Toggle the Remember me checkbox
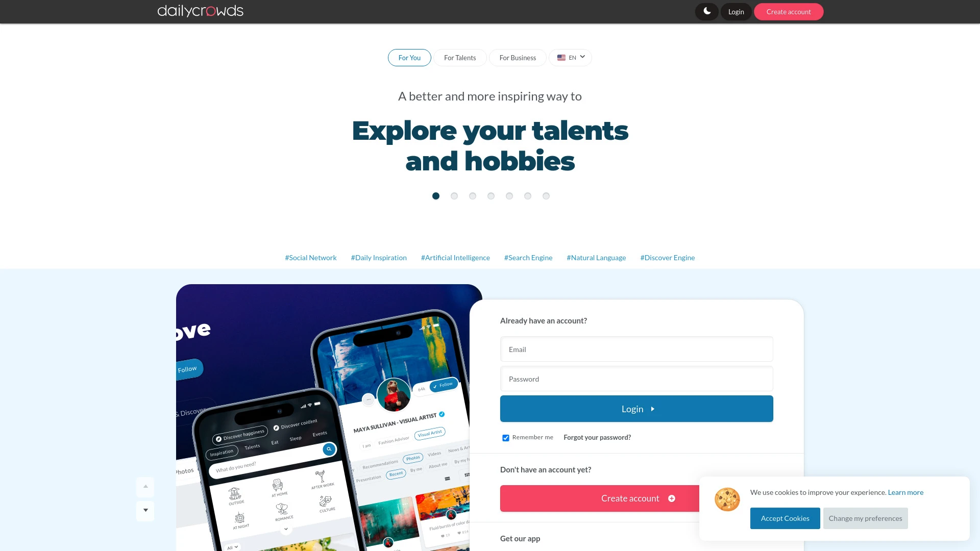 pyautogui.click(x=505, y=437)
